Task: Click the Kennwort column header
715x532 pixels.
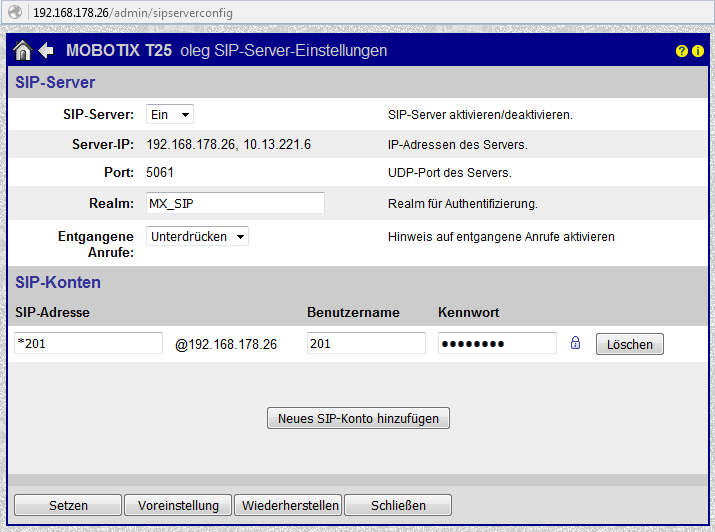Action: point(468,312)
